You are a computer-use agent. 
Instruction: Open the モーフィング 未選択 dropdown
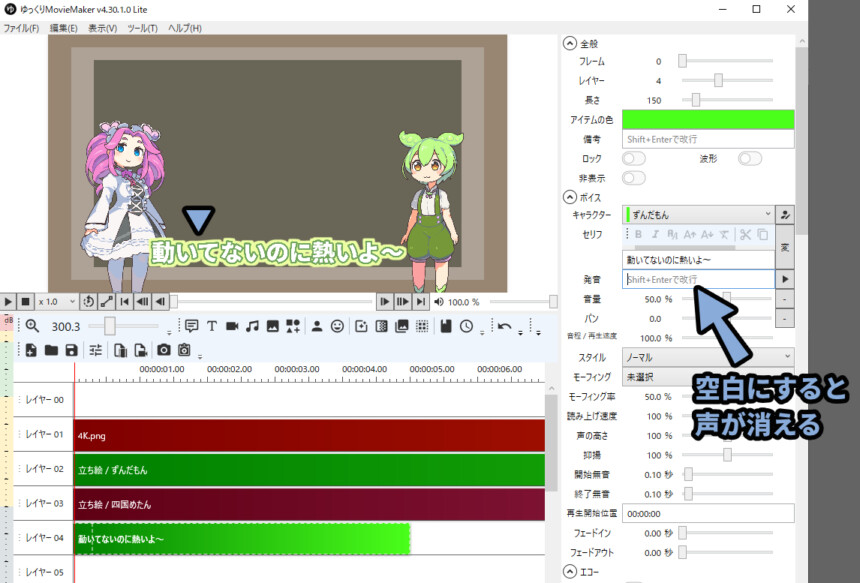pyautogui.click(x=708, y=377)
